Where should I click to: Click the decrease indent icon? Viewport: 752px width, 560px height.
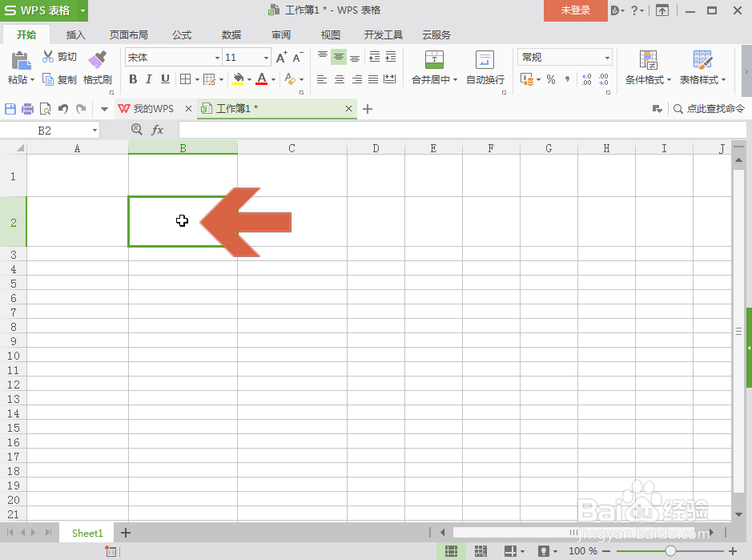click(375, 57)
